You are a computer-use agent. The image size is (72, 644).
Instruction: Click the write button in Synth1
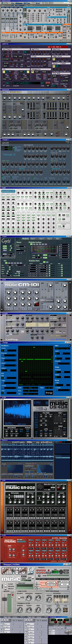click(x=48, y=82)
